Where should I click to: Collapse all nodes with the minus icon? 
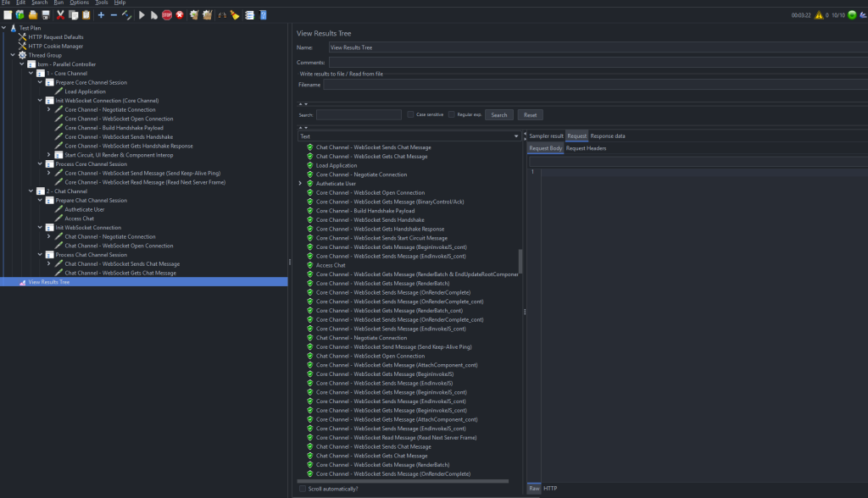click(x=114, y=15)
